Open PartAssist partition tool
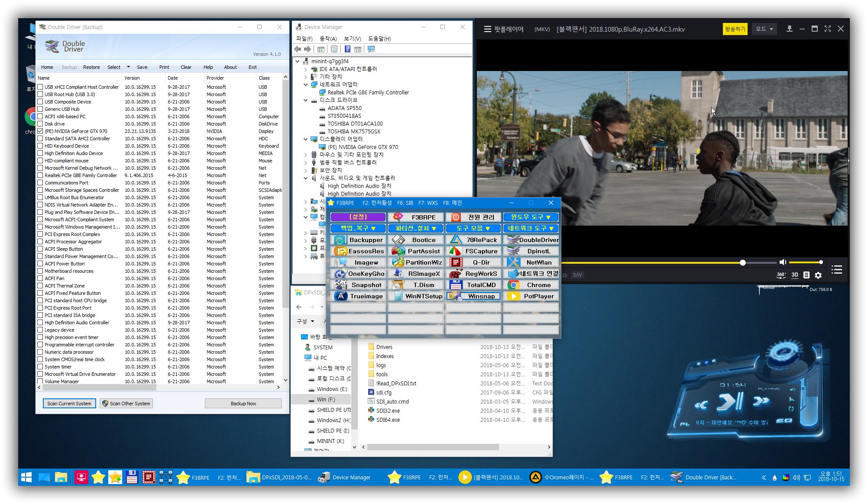The height and width of the screenshot is (504, 868). click(x=416, y=251)
